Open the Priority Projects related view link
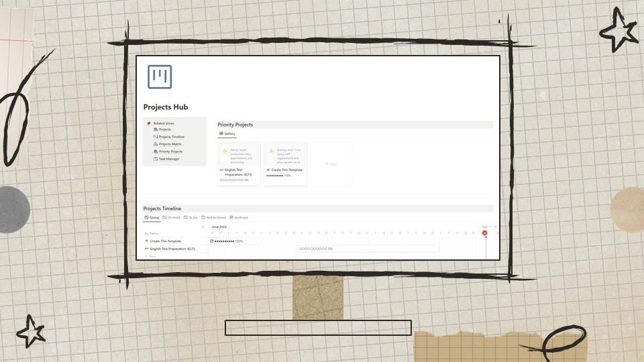 (x=171, y=152)
